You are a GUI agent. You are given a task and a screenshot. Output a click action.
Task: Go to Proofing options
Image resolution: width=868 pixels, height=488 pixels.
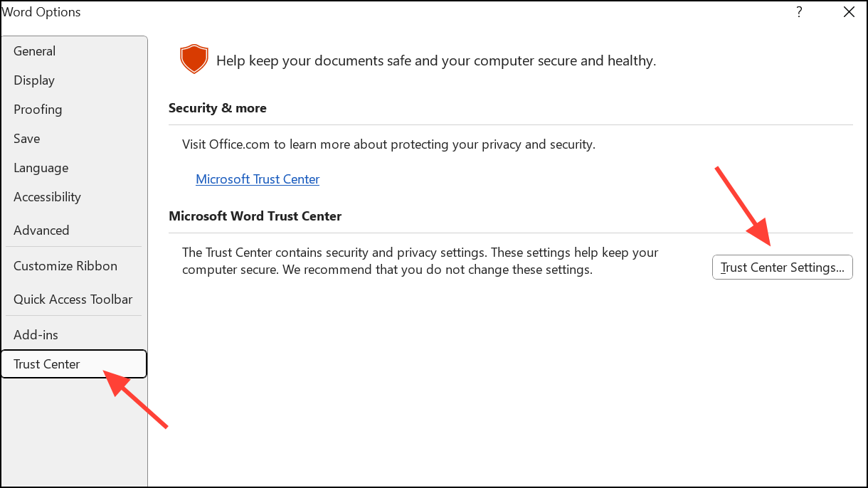click(x=74, y=110)
